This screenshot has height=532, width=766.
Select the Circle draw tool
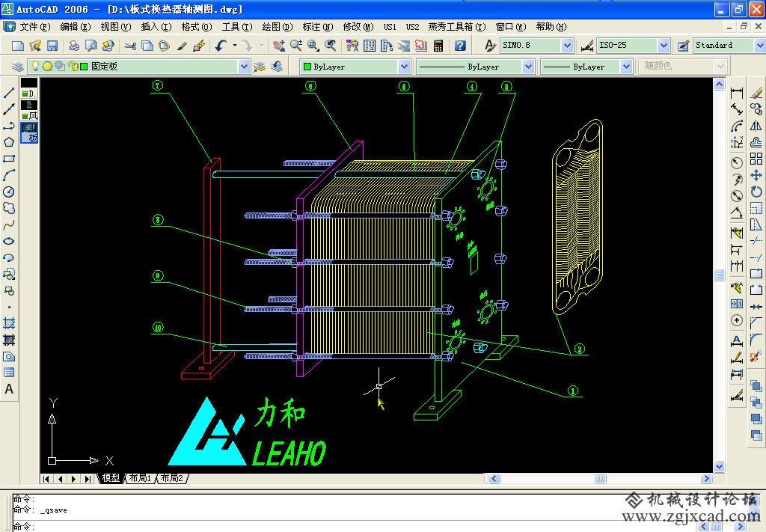tap(9, 192)
